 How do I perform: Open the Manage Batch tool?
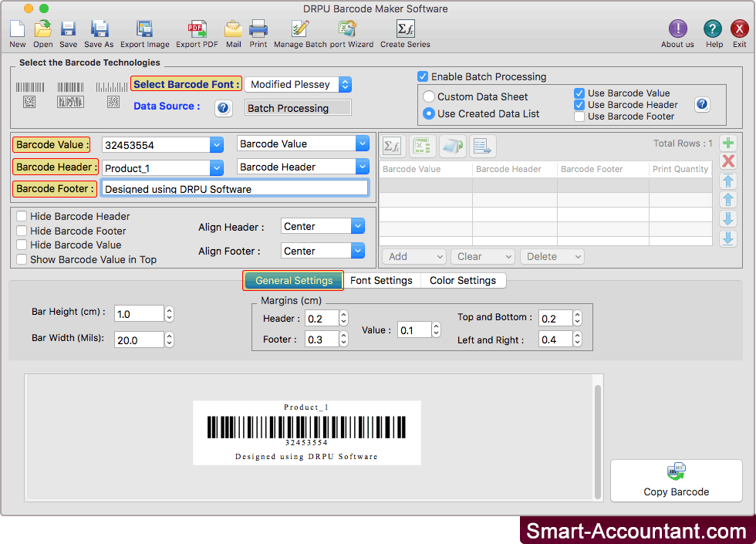point(300,29)
